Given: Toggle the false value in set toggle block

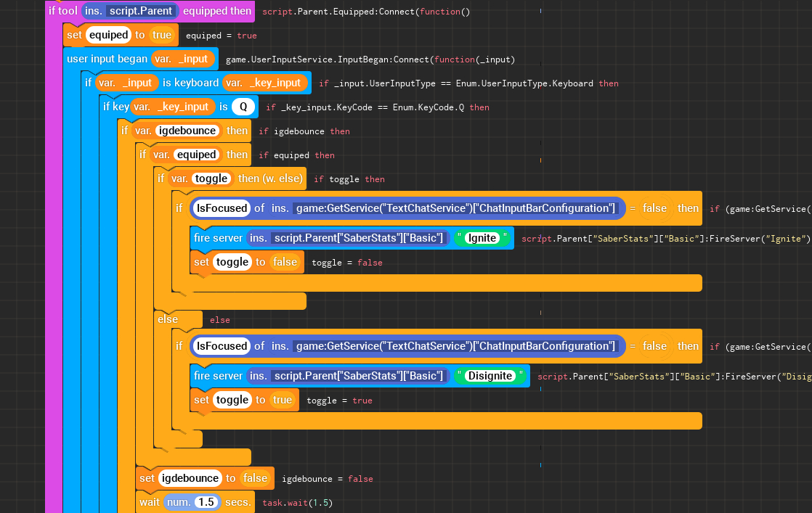Looking at the screenshot, I should click(285, 262).
